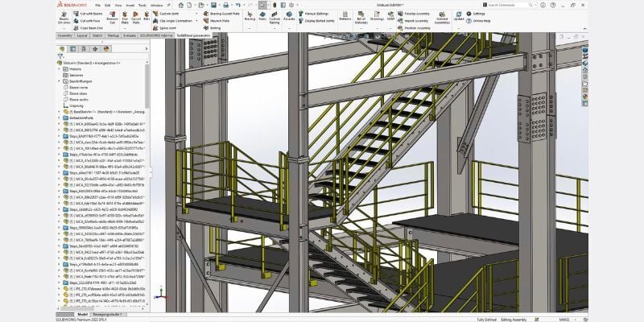Open the Custom Railing tool

(x=275, y=18)
